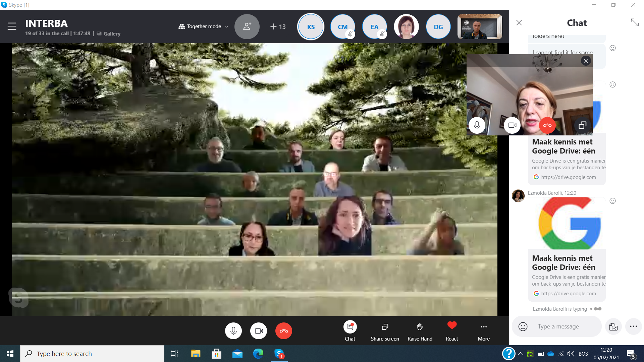644x362 pixels.
Task: Click the add participant icon
Action: (x=247, y=26)
